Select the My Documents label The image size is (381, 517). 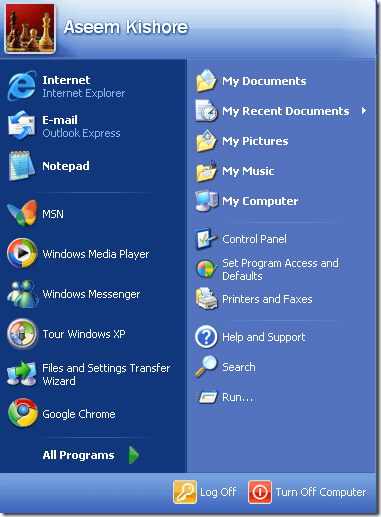(x=264, y=81)
